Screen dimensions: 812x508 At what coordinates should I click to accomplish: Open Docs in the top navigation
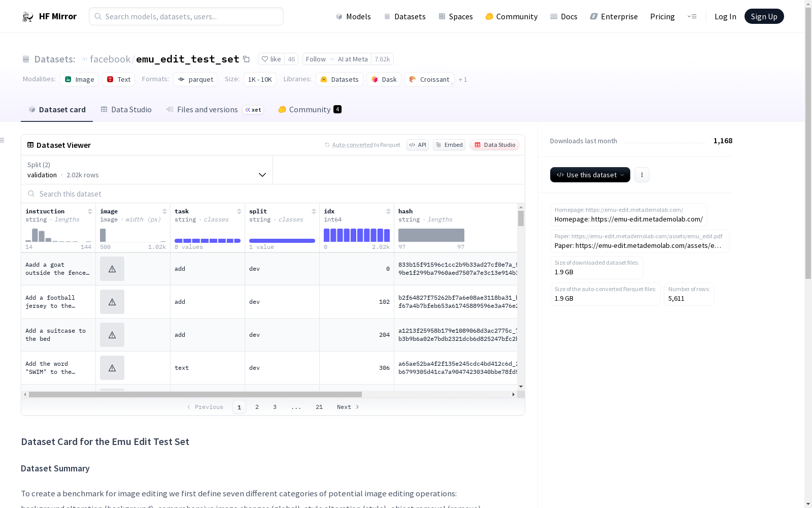tap(564, 17)
